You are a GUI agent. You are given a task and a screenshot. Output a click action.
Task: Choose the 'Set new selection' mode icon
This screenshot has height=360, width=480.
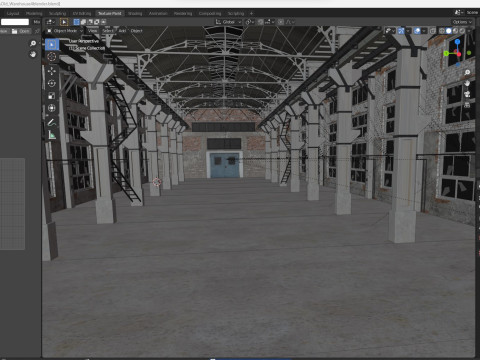[x=76, y=22]
